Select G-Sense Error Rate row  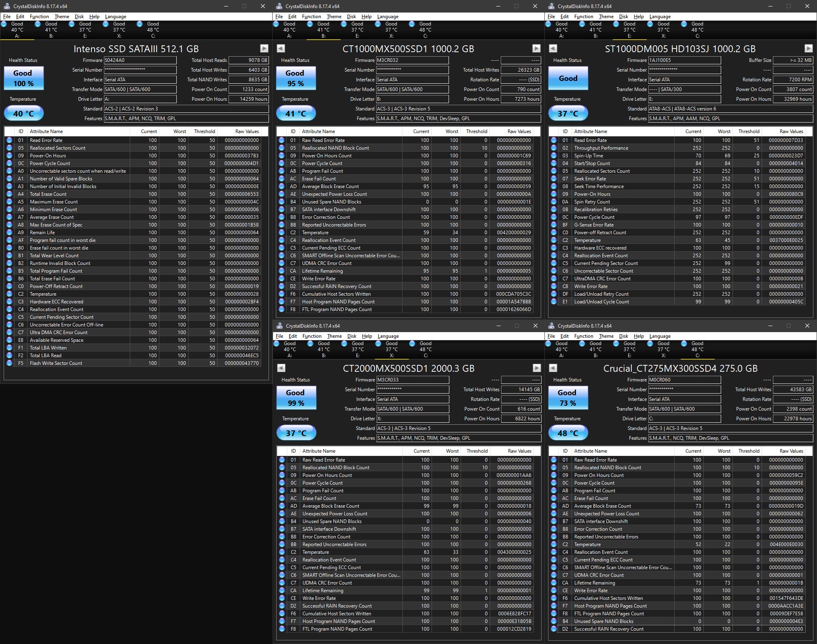pos(677,225)
